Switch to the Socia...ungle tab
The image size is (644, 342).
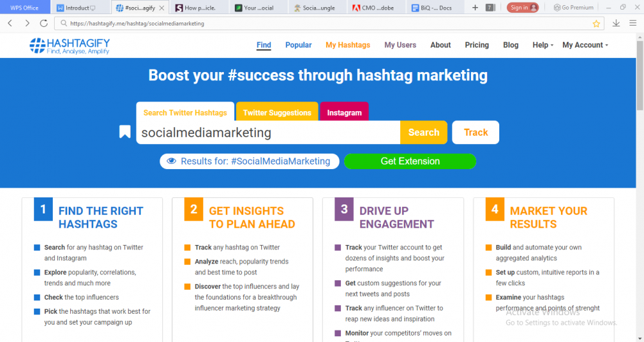tap(318, 7)
